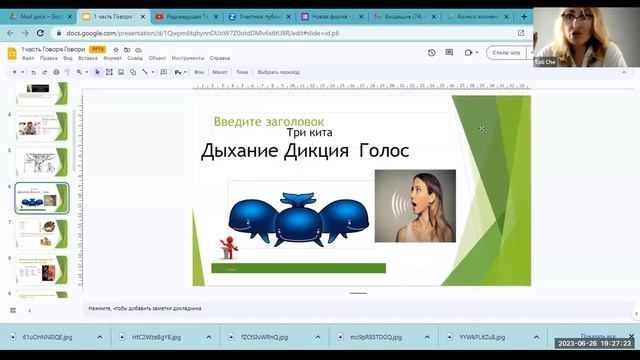Open the input tools dropdown
Screen dimensions: 640x360
180,72
